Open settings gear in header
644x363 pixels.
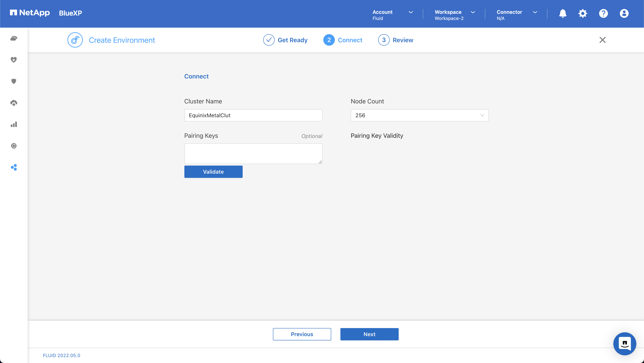click(582, 13)
